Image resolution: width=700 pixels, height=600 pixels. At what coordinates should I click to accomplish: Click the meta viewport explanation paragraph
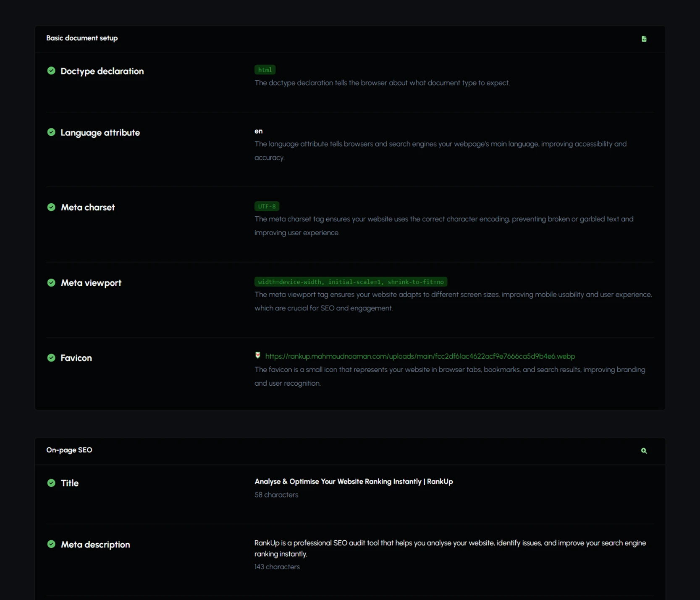tap(454, 301)
